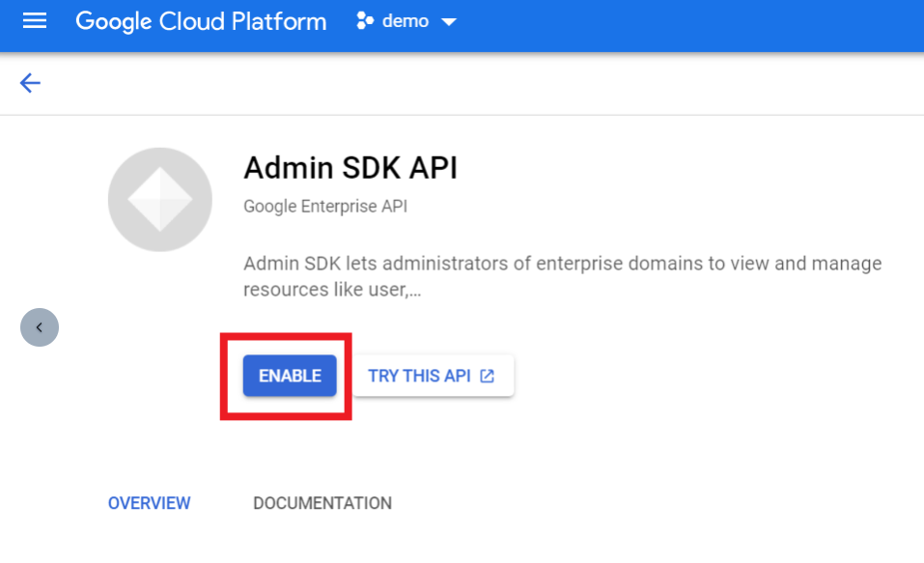The height and width of the screenshot is (563, 924).
Task: Click the external link icon on Try This API
Action: point(488,377)
